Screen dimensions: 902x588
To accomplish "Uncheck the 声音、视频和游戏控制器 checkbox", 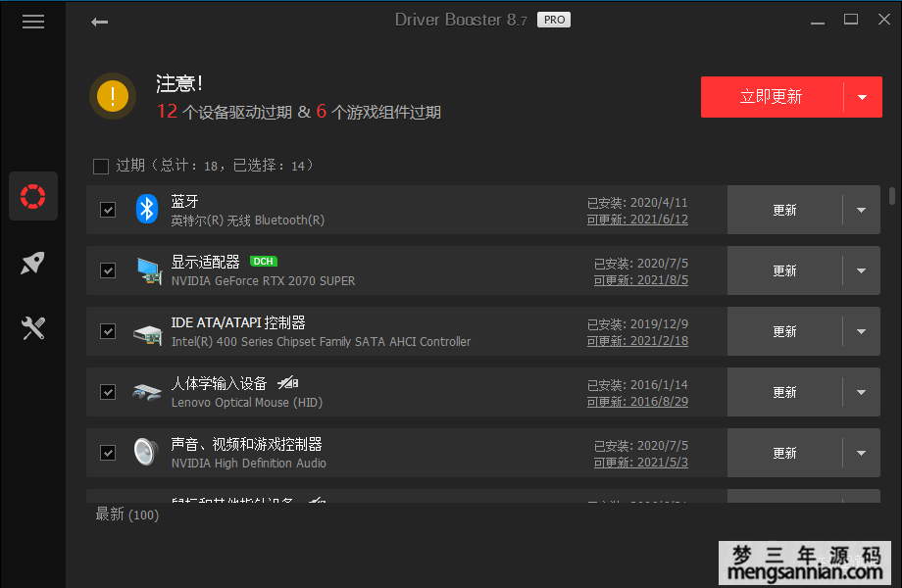I will tap(108, 453).
